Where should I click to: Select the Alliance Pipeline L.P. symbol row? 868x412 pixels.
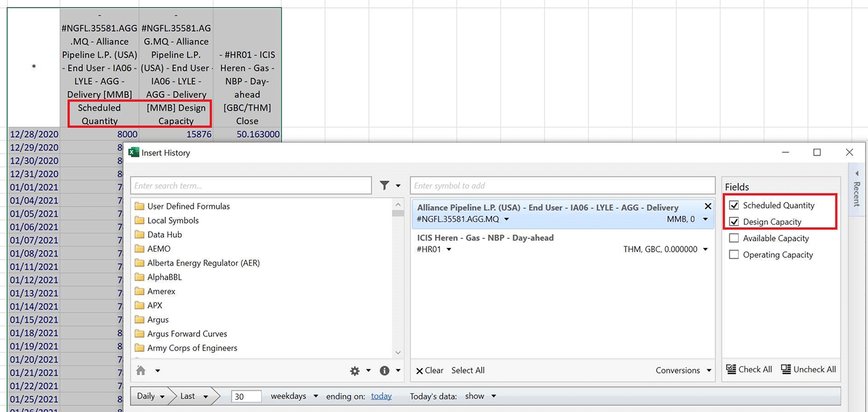tap(563, 214)
